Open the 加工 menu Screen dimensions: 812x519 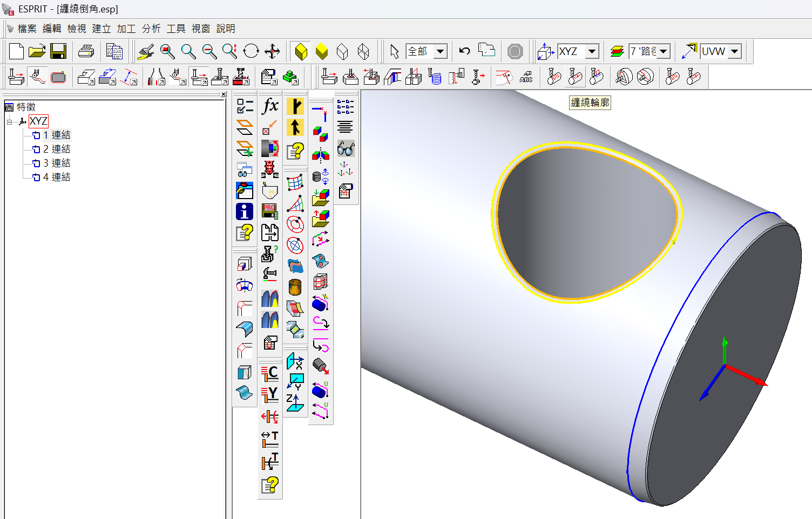[126, 29]
